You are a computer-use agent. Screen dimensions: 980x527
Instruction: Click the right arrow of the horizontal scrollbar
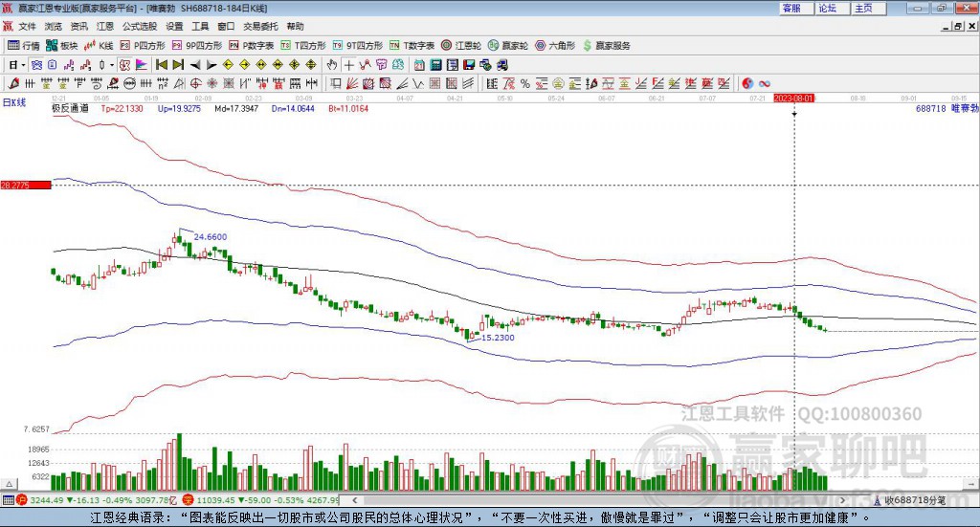(842, 500)
